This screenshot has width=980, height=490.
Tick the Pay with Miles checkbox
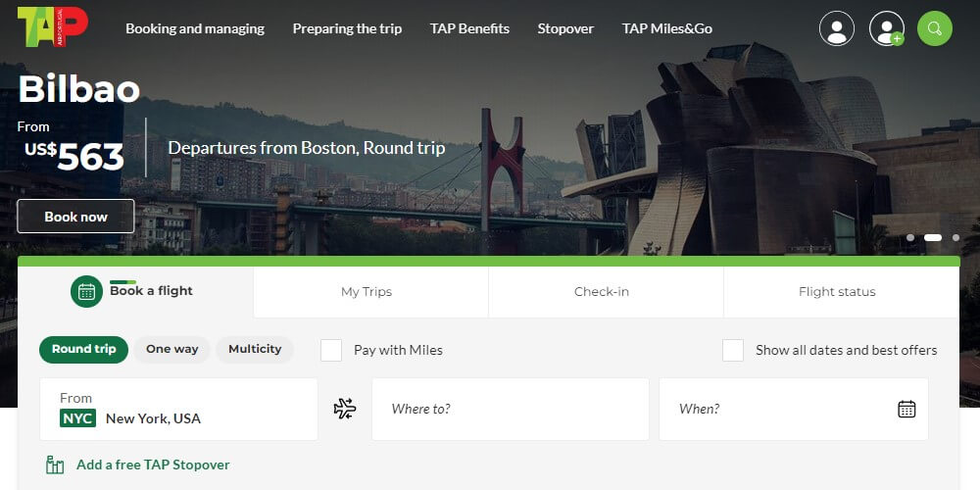331,350
